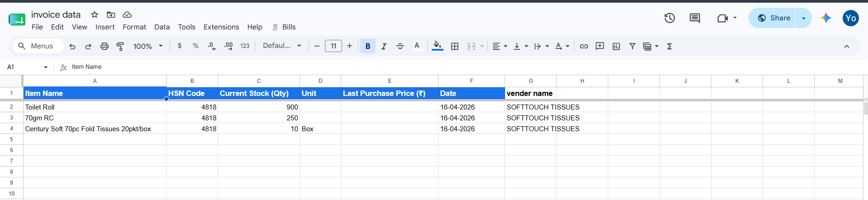The height and width of the screenshot is (200, 868).
Task: Format as percent icon
Action: pos(196,46)
